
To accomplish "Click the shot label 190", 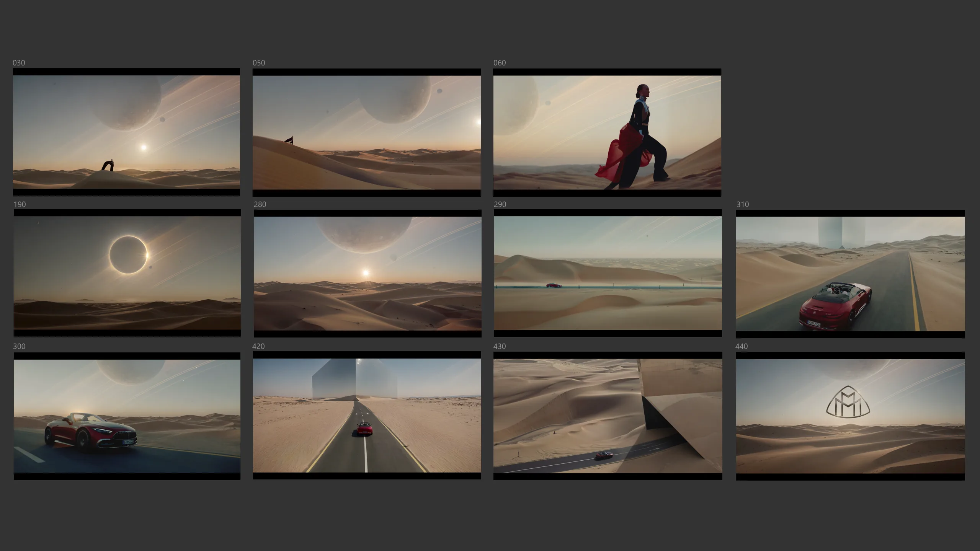I will coord(20,204).
